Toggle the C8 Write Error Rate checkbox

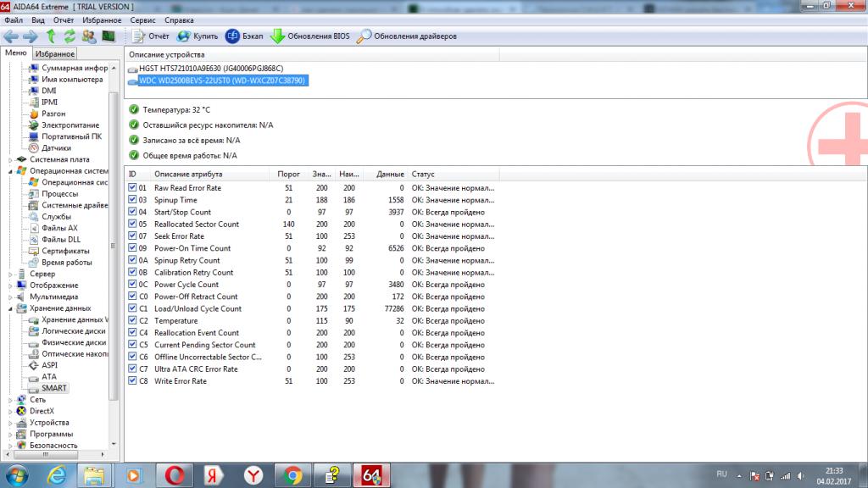coord(132,380)
